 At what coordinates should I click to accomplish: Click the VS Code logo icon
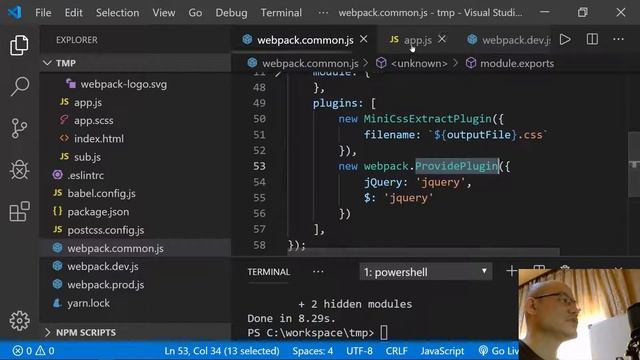(x=15, y=12)
